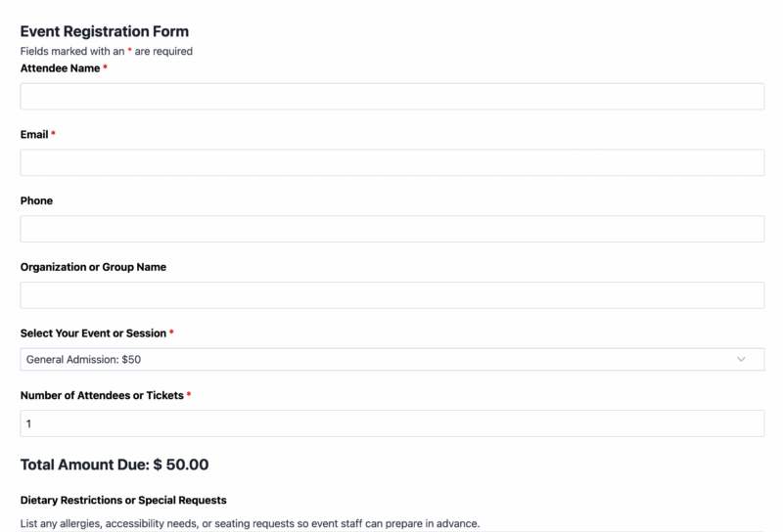Image resolution: width=783 pixels, height=532 pixels.
Task: Click the Number of Attendees or Tickets label
Action: tap(102, 395)
